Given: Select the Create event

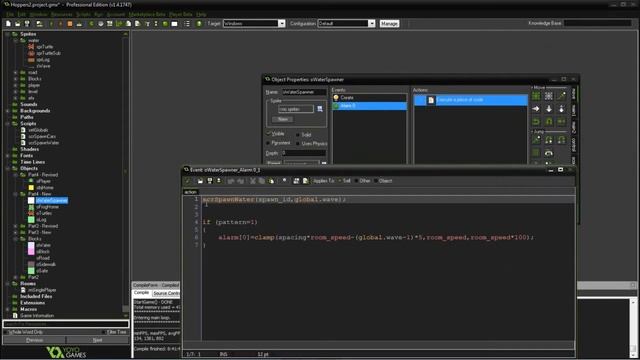Looking at the screenshot, I should (x=370, y=98).
